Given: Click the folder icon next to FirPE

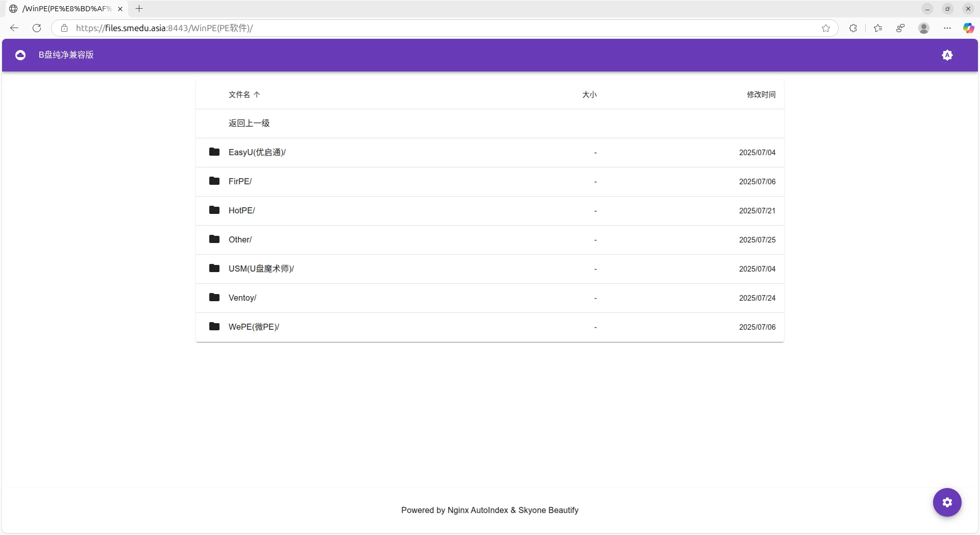Looking at the screenshot, I should click(x=214, y=181).
